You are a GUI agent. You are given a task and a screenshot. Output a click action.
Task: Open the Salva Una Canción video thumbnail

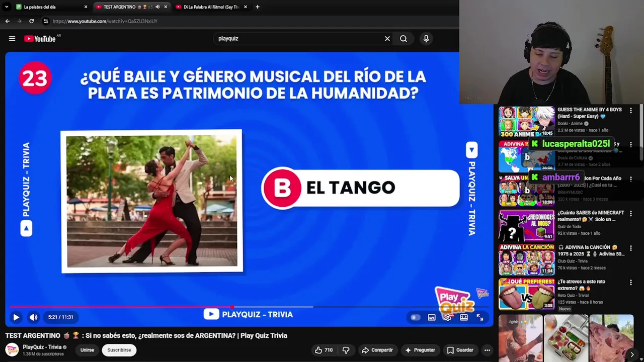(x=526, y=191)
